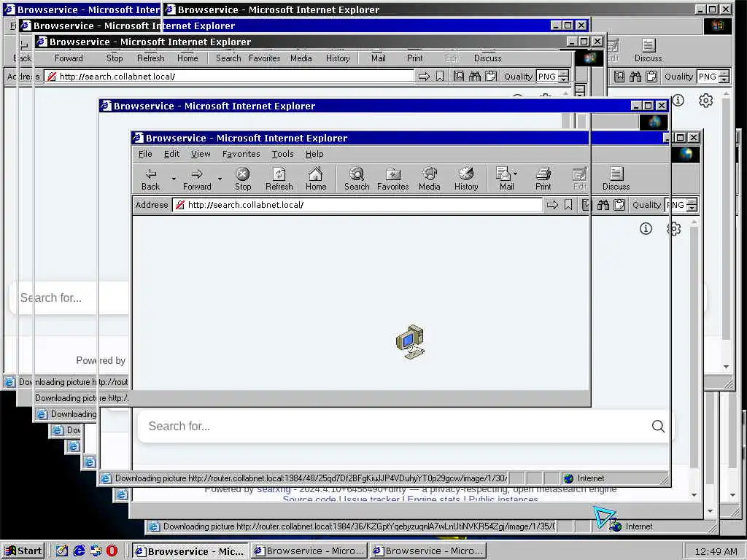This screenshot has height=560, width=747.
Task: Open the Tools menu
Action: pyautogui.click(x=282, y=154)
